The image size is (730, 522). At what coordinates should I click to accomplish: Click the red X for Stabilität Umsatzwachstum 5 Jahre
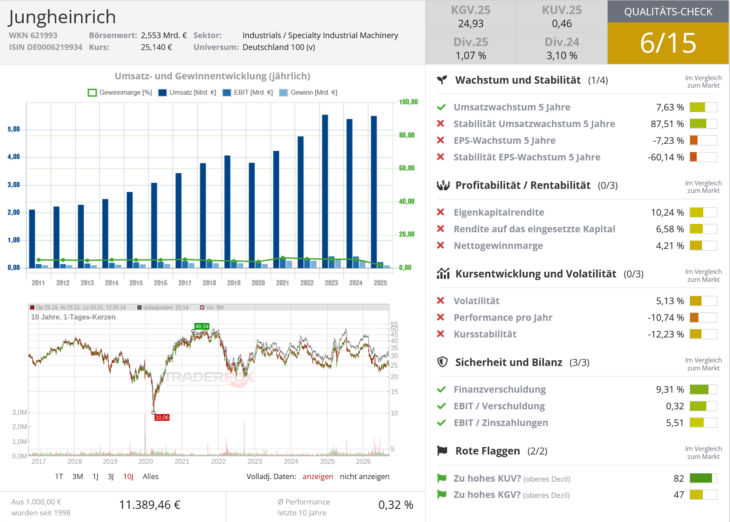click(x=440, y=124)
